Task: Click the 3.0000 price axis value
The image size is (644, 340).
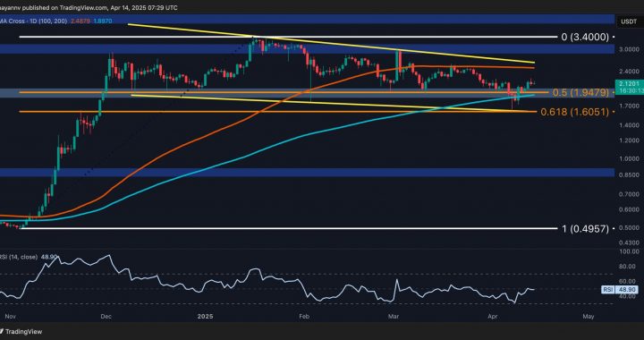Action: (628, 49)
